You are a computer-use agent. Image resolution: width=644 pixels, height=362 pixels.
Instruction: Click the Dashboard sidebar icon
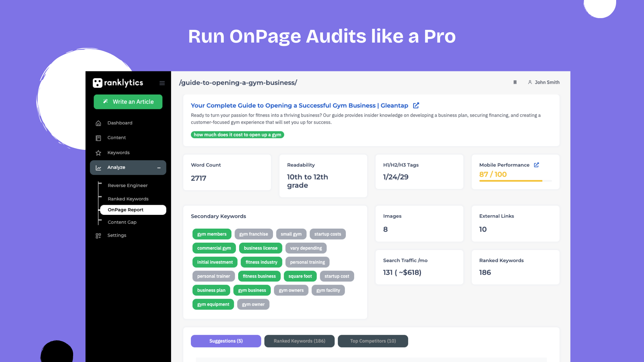(x=98, y=123)
